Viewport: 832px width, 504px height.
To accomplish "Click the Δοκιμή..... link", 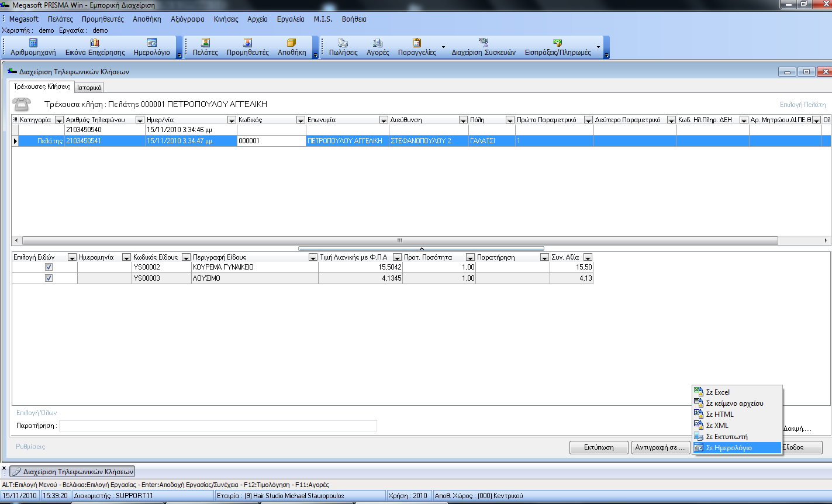I will pyautogui.click(x=796, y=429).
